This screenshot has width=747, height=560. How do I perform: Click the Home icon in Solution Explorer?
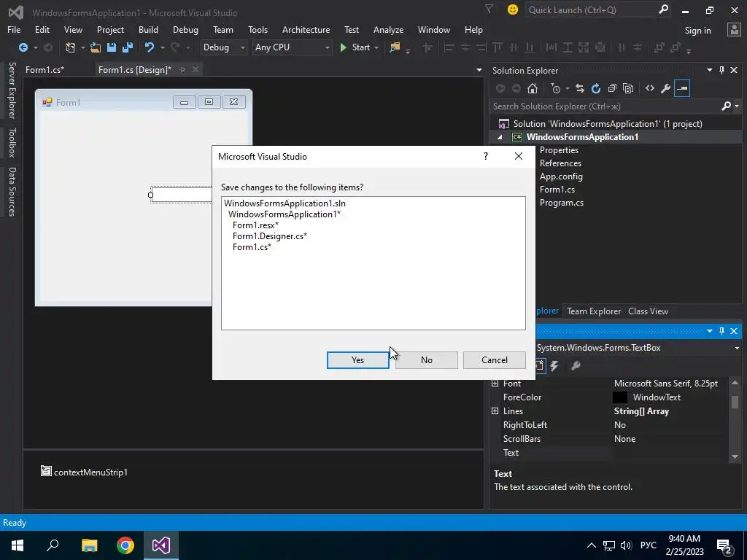[x=533, y=88]
